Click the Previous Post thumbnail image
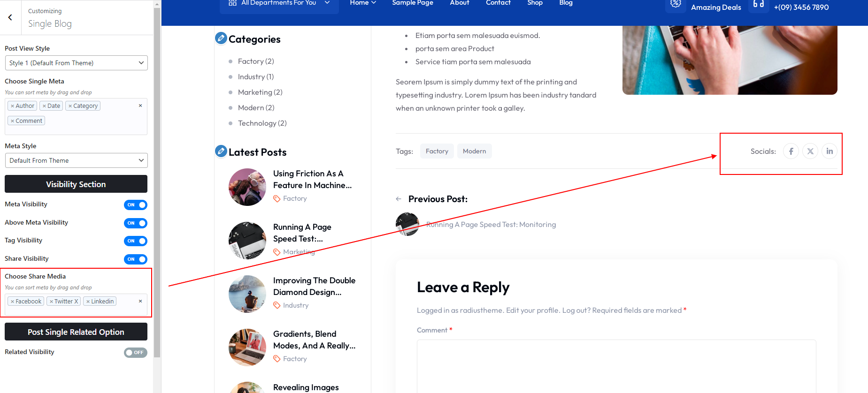The width and height of the screenshot is (868, 393). pos(407,224)
